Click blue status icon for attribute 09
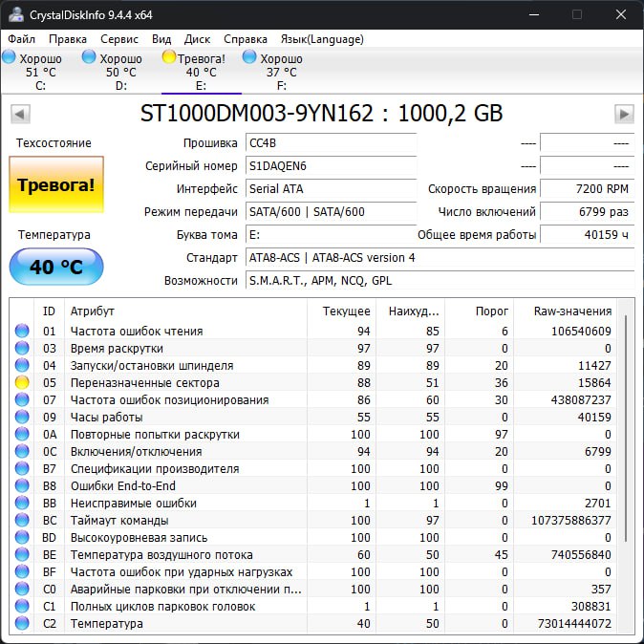 (22, 417)
